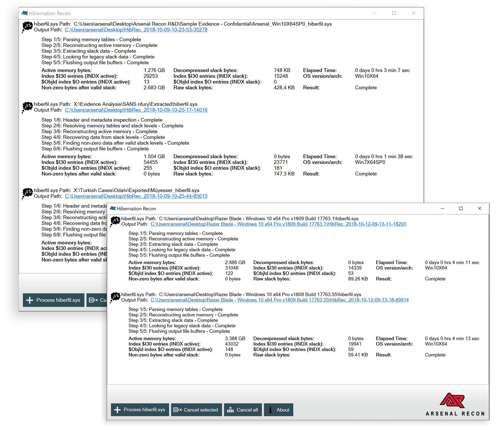Screen dimensions: 504x443
Task: Click sleep icon of Arsenal_Win10X64SP0 job
Action: 27,28
